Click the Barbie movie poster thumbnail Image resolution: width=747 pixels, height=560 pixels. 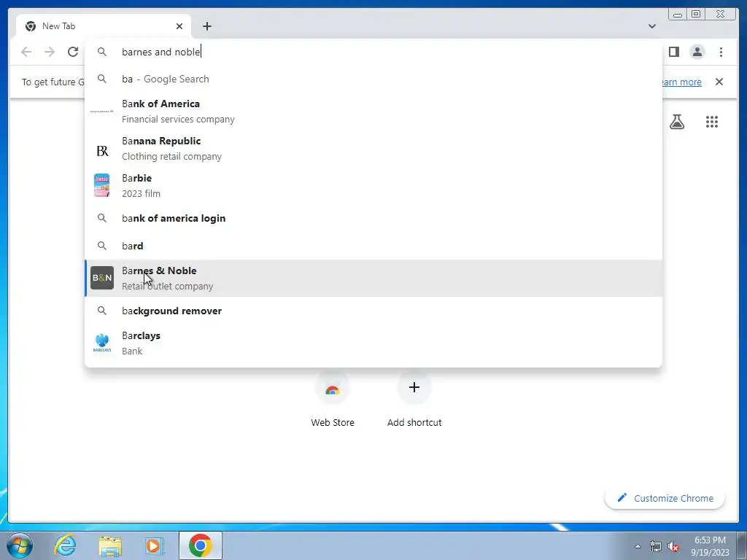(x=102, y=185)
